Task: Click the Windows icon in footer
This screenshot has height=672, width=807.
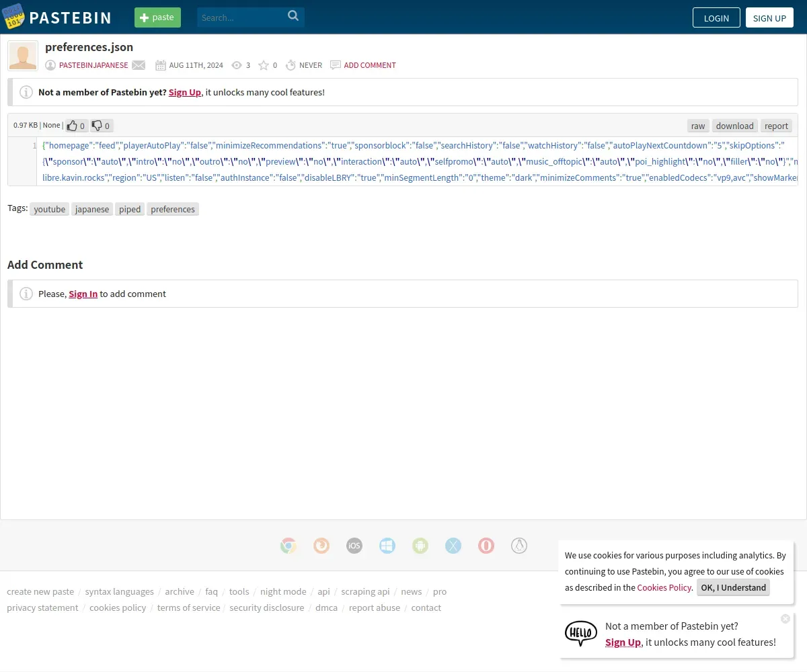Action: (387, 546)
